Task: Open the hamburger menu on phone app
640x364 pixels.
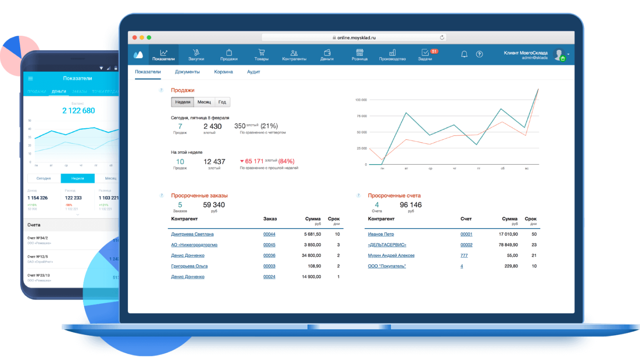Action: (31, 79)
